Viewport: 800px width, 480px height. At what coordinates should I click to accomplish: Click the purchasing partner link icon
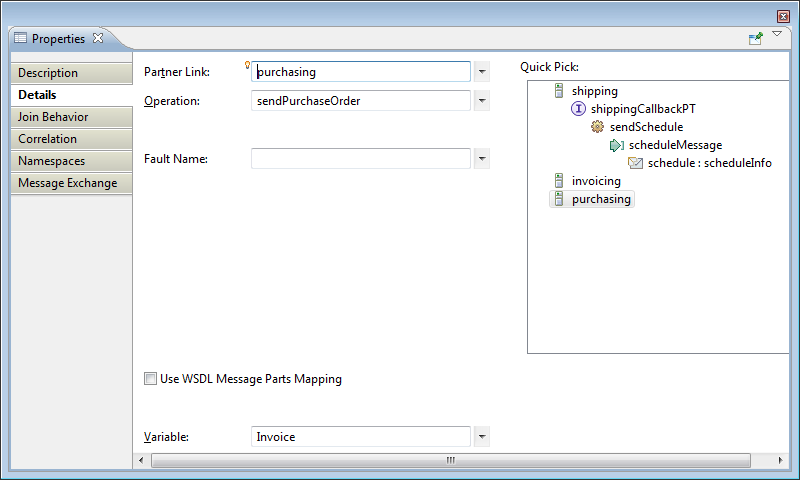559,199
